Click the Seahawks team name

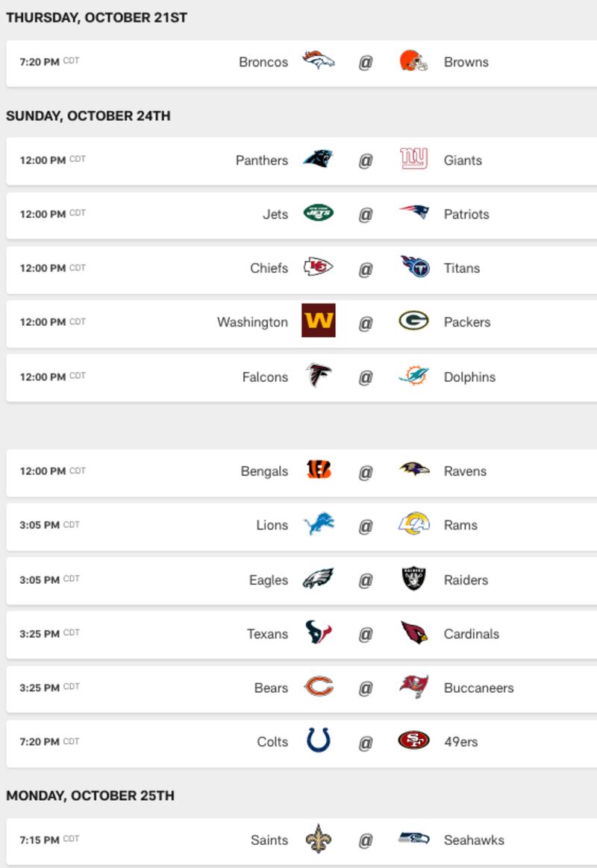(474, 840)
